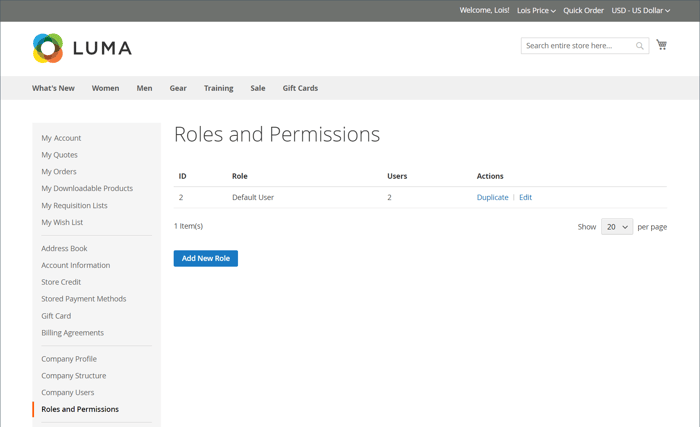Click the Add New Role button
Image resolution: width=700 pixels, height=427 pixels.
pyautogui.click(x=206, y=258)
